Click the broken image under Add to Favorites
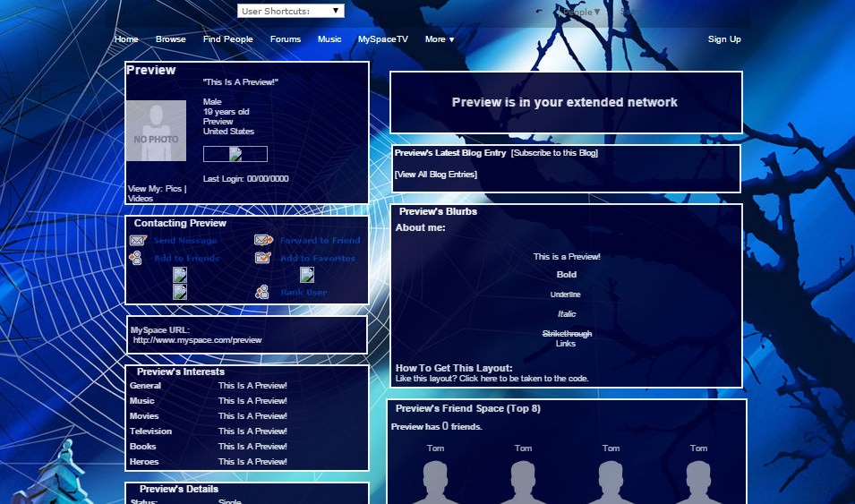Screen dimensions: 855x504 307,274
